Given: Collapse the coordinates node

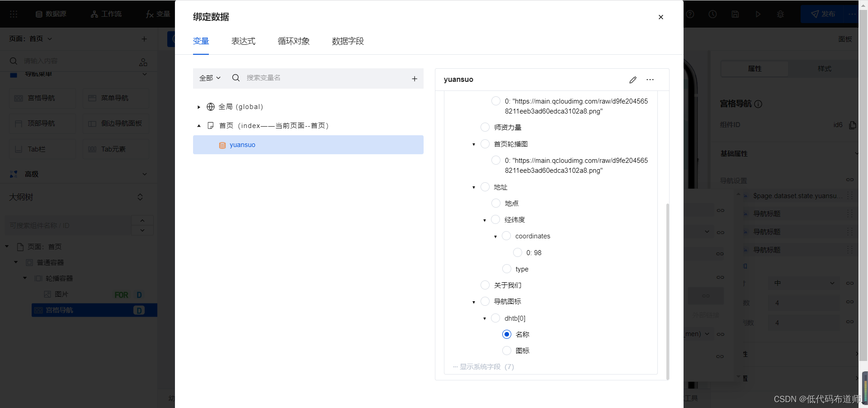Looking at the screenshot, I should coord(495,237).
